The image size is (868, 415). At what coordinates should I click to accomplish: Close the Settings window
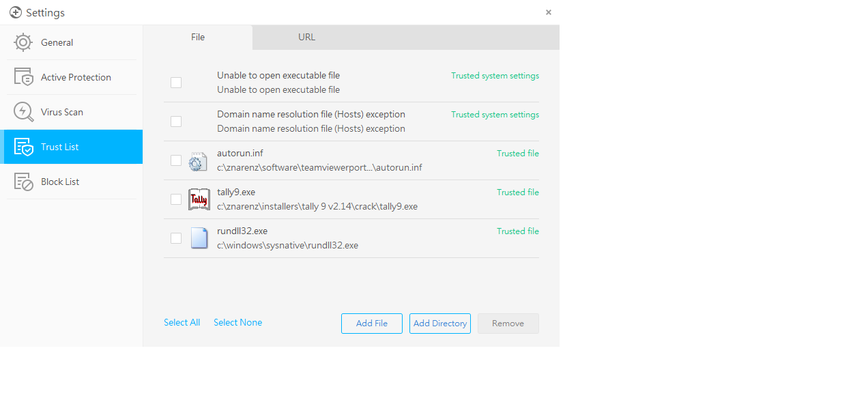549,12
